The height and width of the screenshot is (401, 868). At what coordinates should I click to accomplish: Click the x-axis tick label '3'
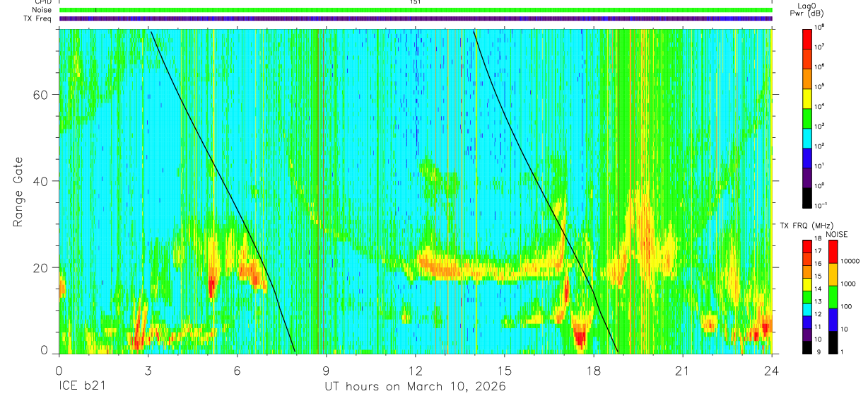[148, 371]
